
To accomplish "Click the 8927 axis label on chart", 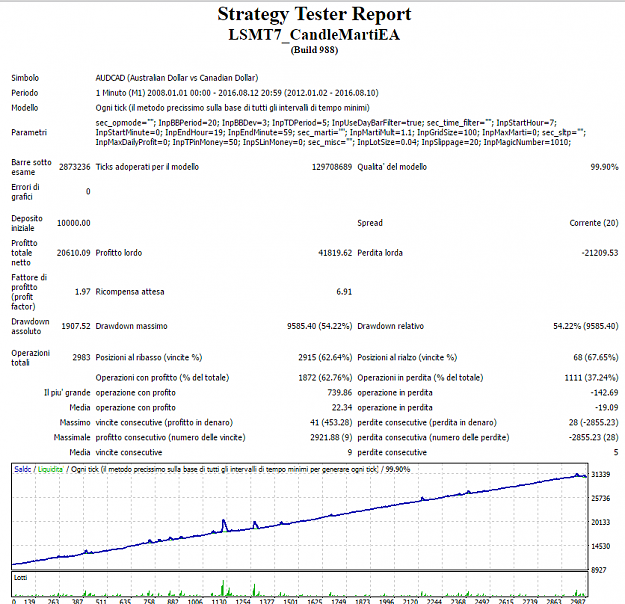I will 601,570.
